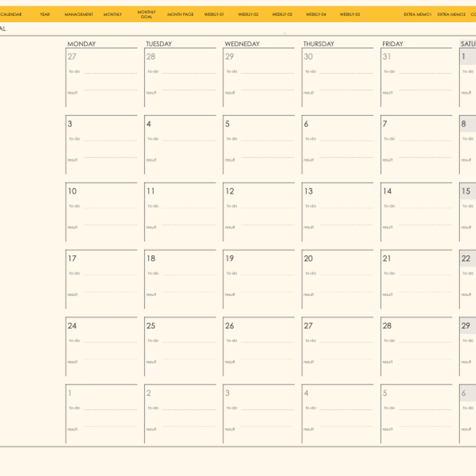Select date 14 in the Friday column
This screenshot has width=476, height=476.
pos(387,191)
